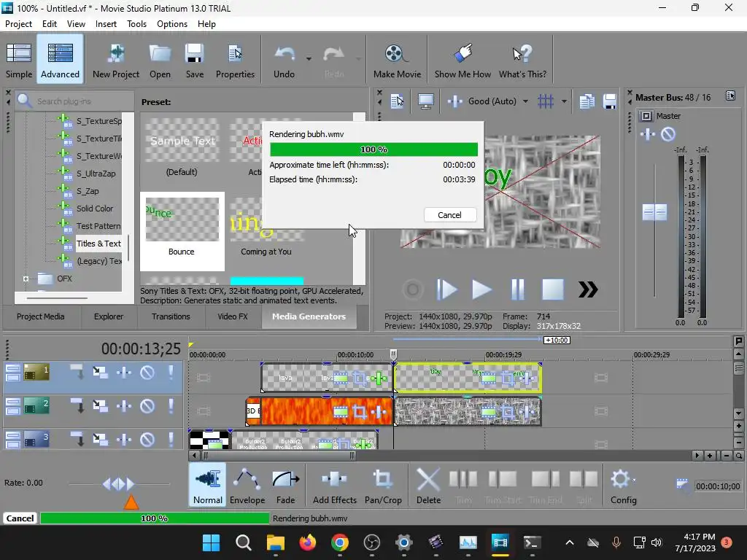This screenshot has width=747, height=560.
Task: Select Solid Color generator
Action: [95, 209]
